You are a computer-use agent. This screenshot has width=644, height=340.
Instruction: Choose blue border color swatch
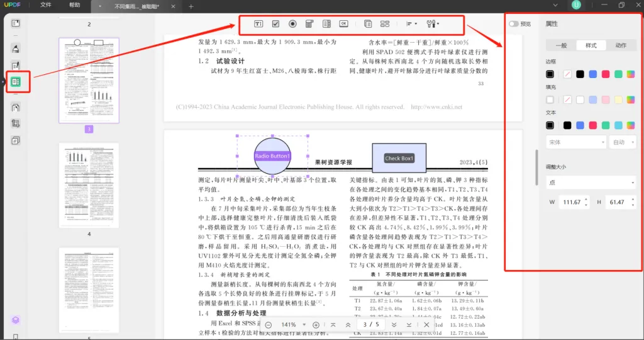(x=592, y=74)
